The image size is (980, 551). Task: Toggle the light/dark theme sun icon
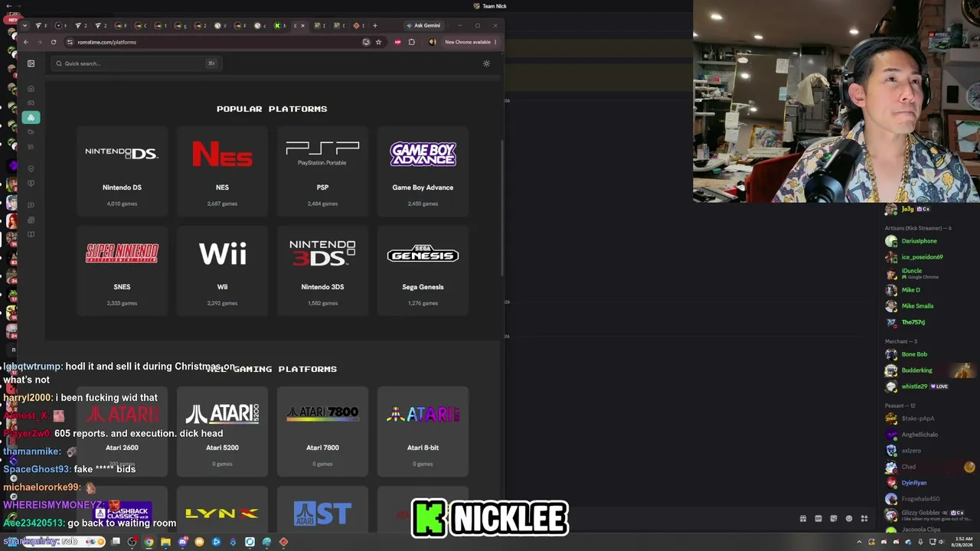pyautogui.click(x=486, y=64)
